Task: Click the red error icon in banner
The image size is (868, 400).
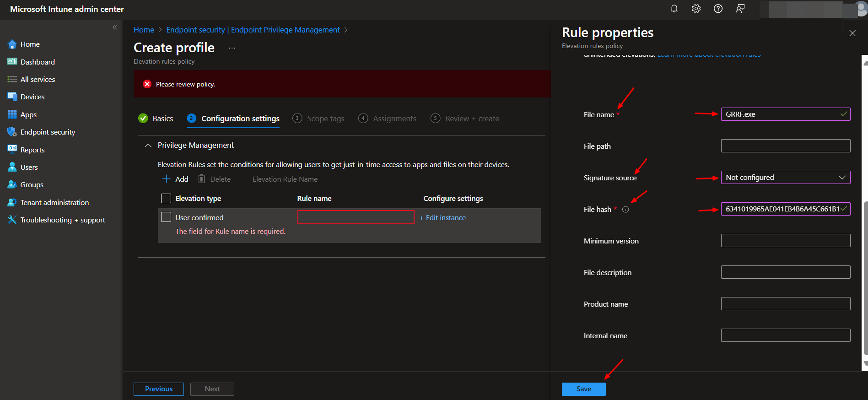Action: 147,84
